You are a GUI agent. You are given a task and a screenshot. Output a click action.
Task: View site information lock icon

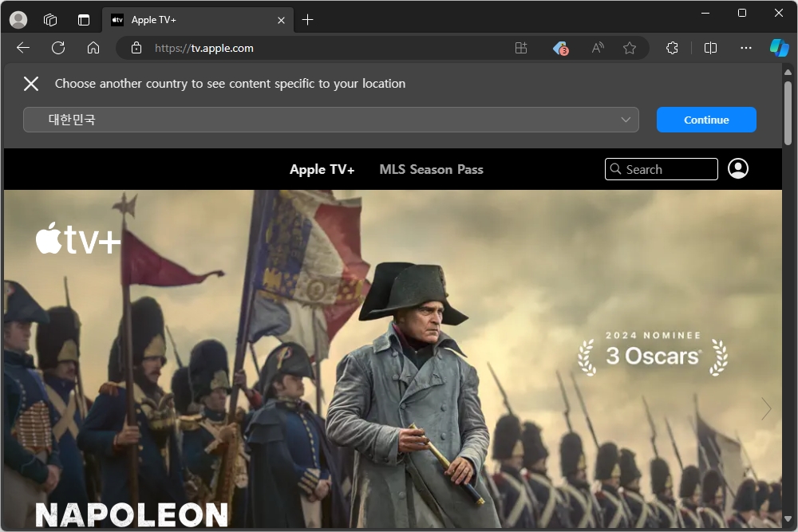(x=136, y=48)
